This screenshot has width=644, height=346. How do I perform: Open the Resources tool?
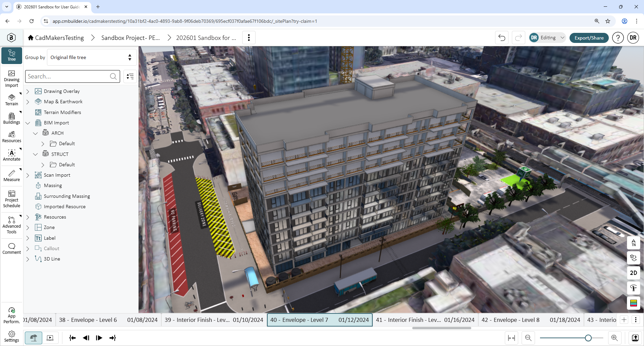[x=12, y=137]
